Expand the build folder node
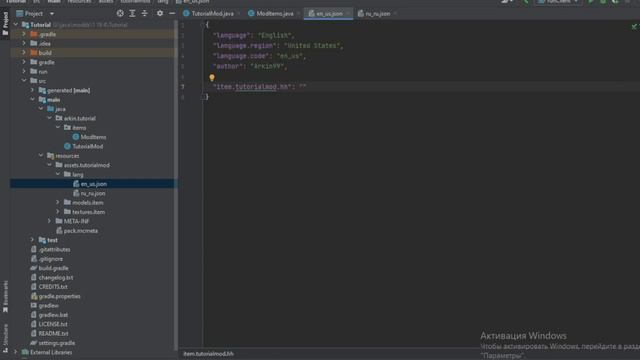Image resolution: width=640 pixels, height=360 pixels. (24, 53)
